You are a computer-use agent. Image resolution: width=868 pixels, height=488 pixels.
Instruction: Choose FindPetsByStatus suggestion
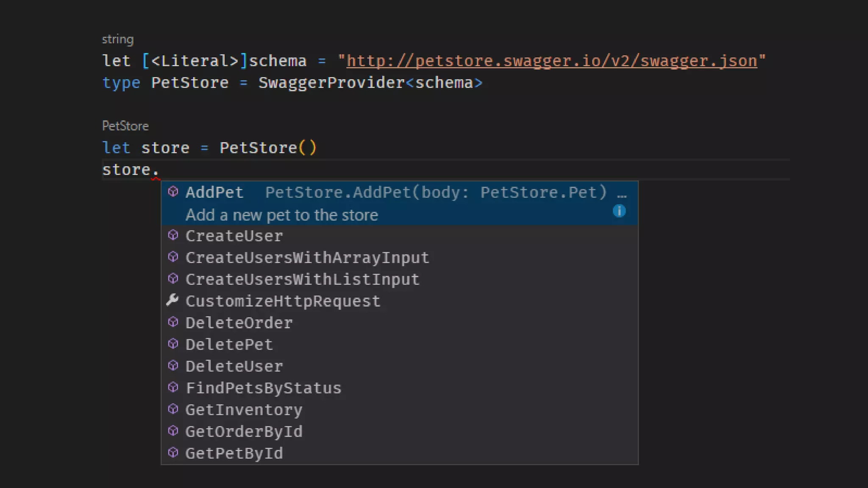(x=399, y=388)
